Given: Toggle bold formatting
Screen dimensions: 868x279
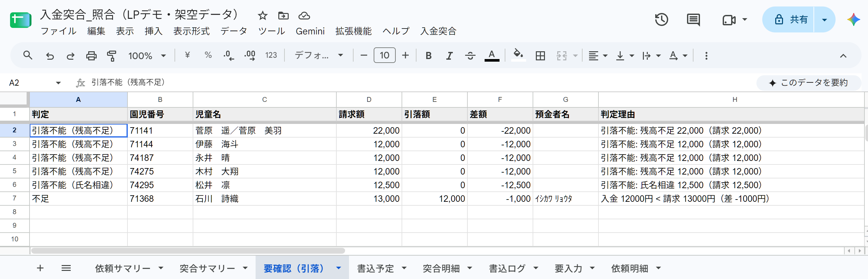Looking at the screenshot, I should click(428, 55).
